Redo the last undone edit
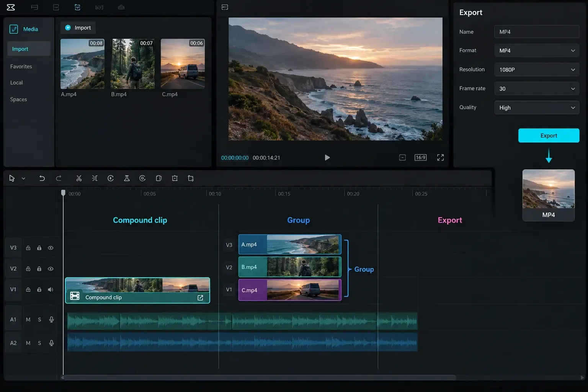The height and width of the screenshot is (392, 588). 59,178
